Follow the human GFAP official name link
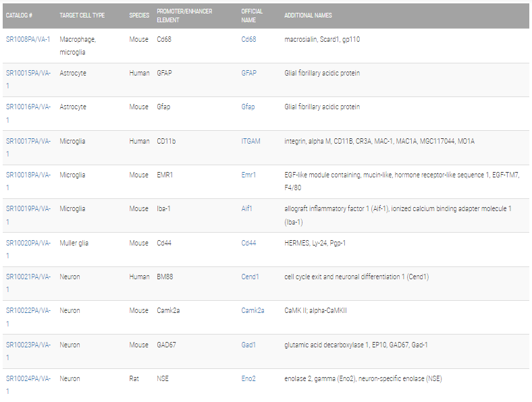The height and width of the screenshot is (402, 532). click(248, 73)
